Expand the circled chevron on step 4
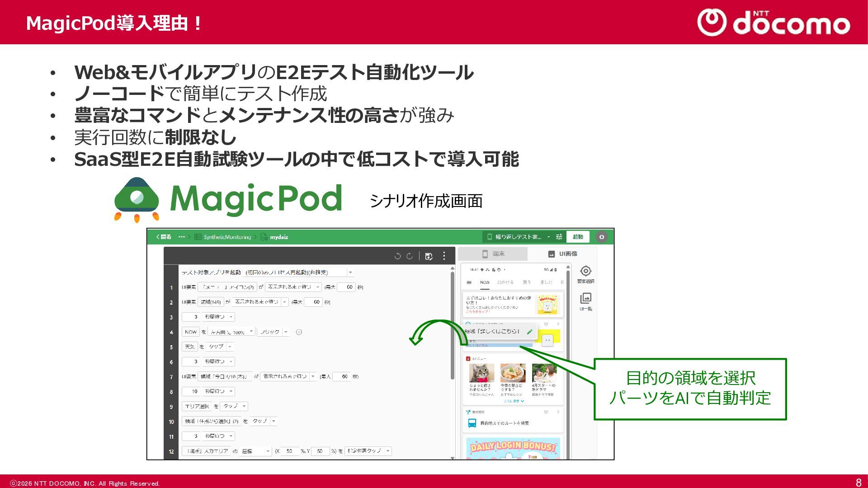Image resolution: width=868 pixels, height=488 pixels. point(299,332)
